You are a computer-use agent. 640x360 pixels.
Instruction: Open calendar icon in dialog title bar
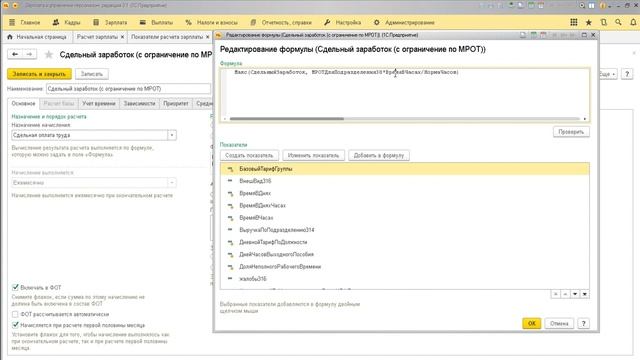[543, 35]
